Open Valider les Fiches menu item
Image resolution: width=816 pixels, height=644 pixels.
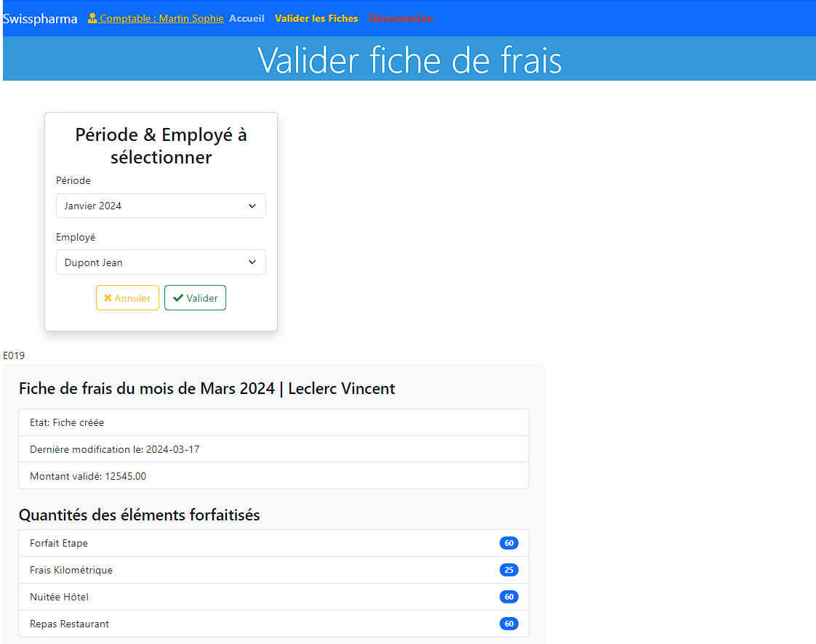coord(316,18)
